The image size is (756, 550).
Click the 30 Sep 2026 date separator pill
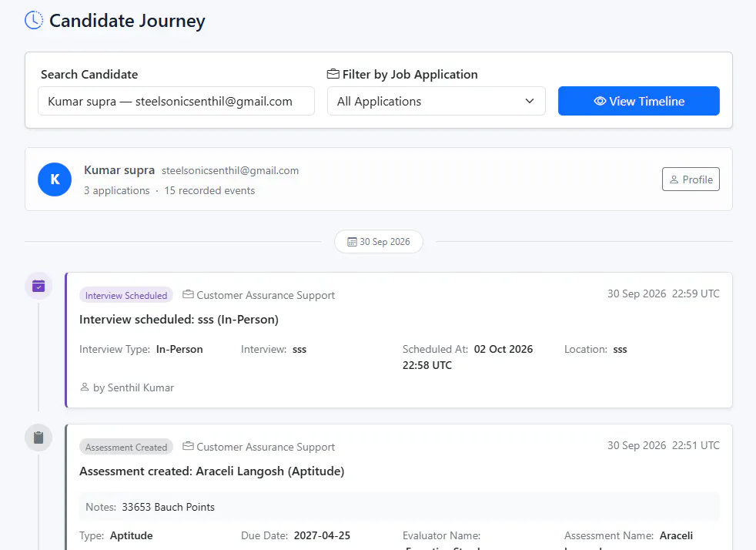[379, 242]
